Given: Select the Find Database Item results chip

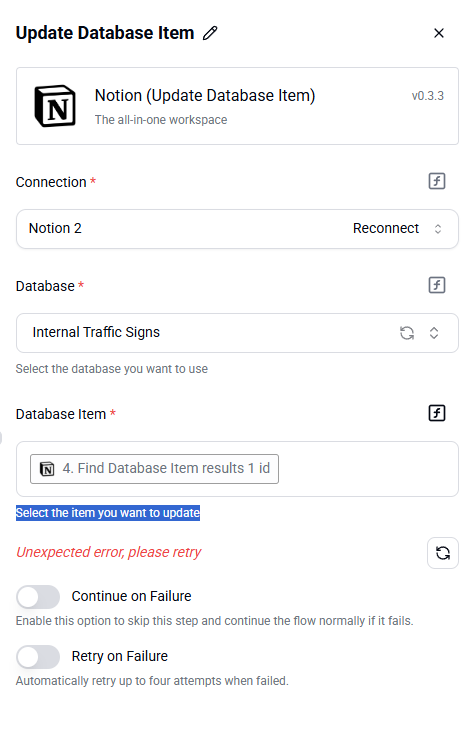Looking at the screenshot, I should pyautogui.click(x=154, y=469).
